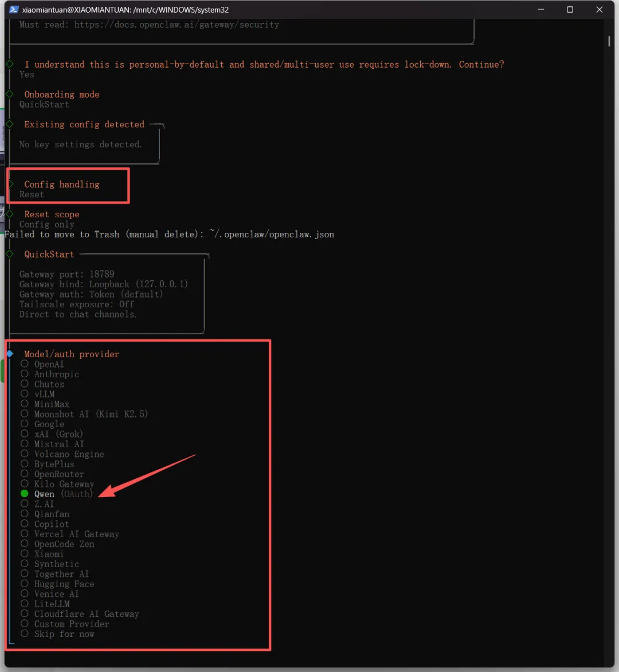Select Together AI provider option
The width and height of the screenshot is (619, 672).
55,574
